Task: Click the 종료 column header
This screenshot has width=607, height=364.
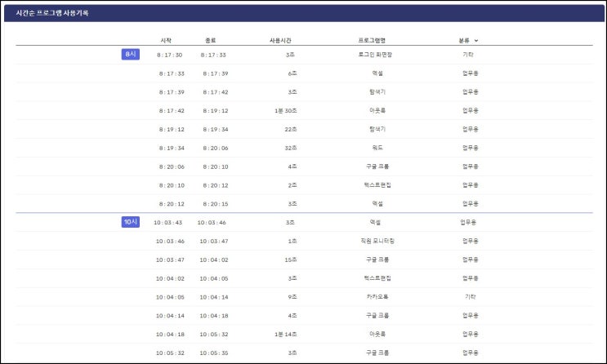Action: click(x=210, y=40)
